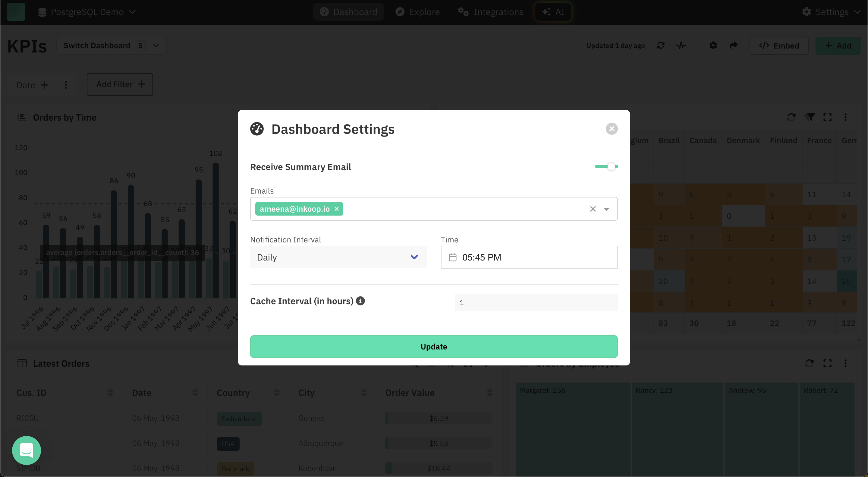Click the Margaret: 156 treemap tile
Screen dimensions: 868x477
(573, 429)
